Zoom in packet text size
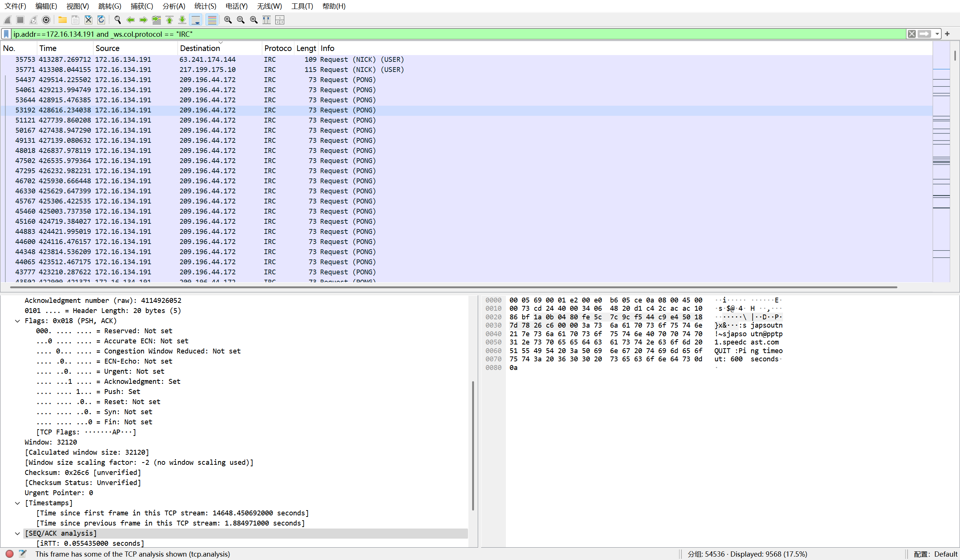Image resolution: width=960 pixels, height=560 pixels. (x=228, y=20)
